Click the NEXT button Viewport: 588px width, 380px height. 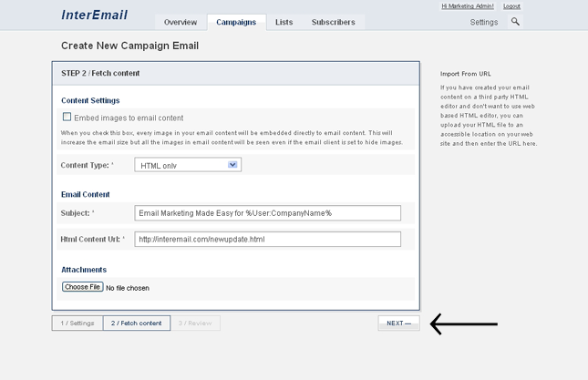click(x=398, y=323)
